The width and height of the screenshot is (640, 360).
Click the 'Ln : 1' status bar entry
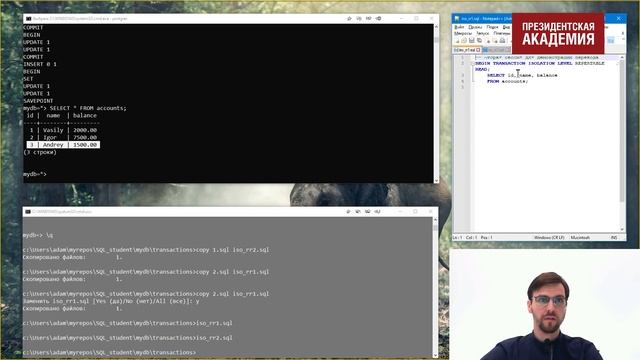click(458, 238)
